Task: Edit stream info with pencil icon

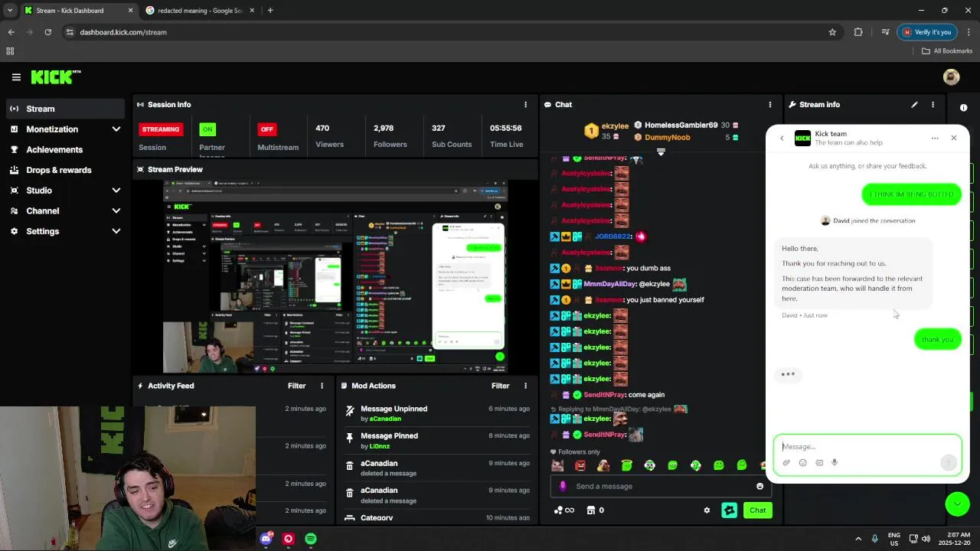Action: (914, 105)
